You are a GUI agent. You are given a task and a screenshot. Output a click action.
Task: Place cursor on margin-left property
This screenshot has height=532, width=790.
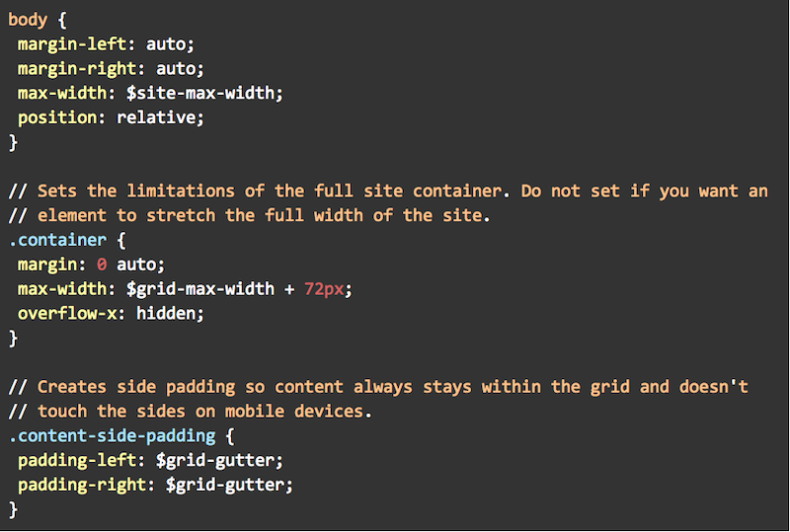[x=72, y=44]
